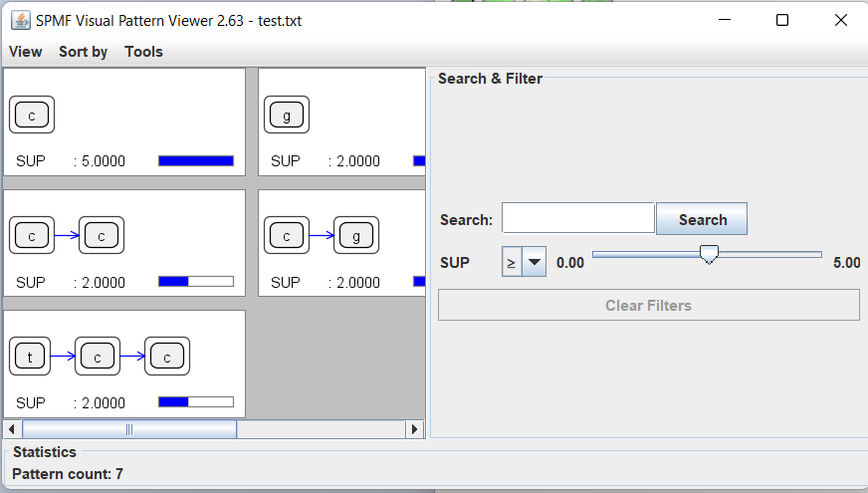Click the horizontal scrollbar thumb
Screen dimensions: 868x493
point(129,429)
